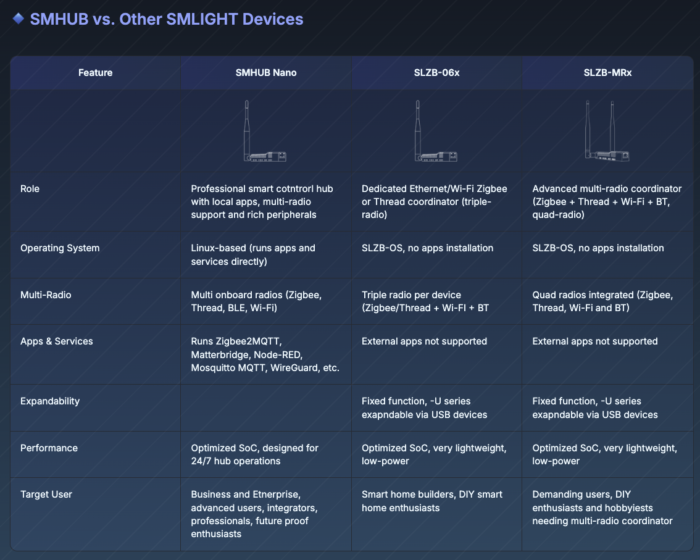Viewport: 700px width, 560px height.
Task: Select the Role row label
Action: (30, 188)
